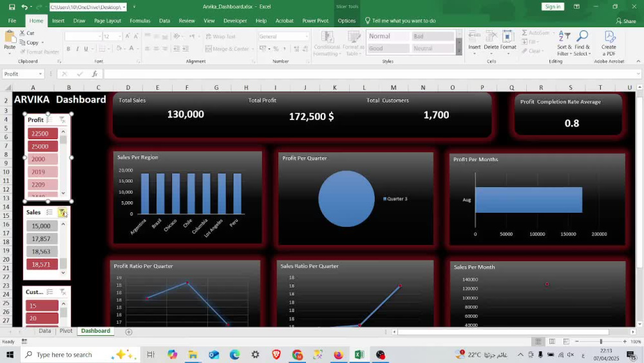Screen dimensions: 644x363
Task: Expand the file path dropdown in title bar
Action: pos(124,7)
